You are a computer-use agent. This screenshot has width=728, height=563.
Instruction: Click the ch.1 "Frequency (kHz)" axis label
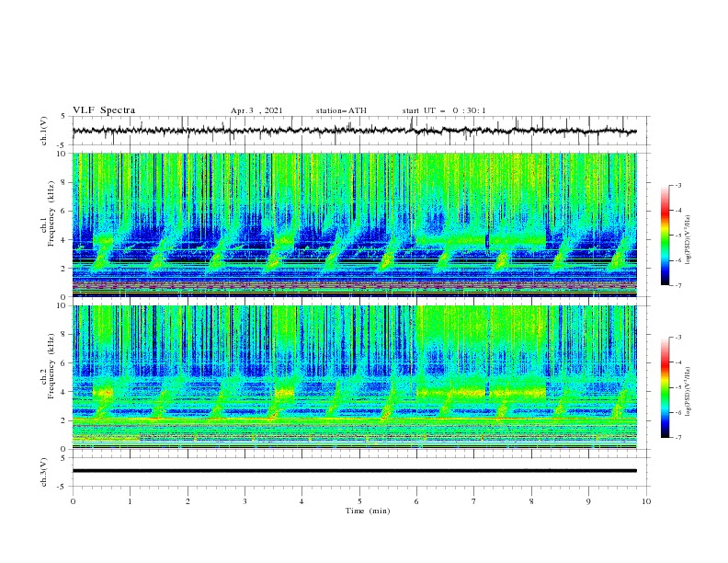(51, 213)
